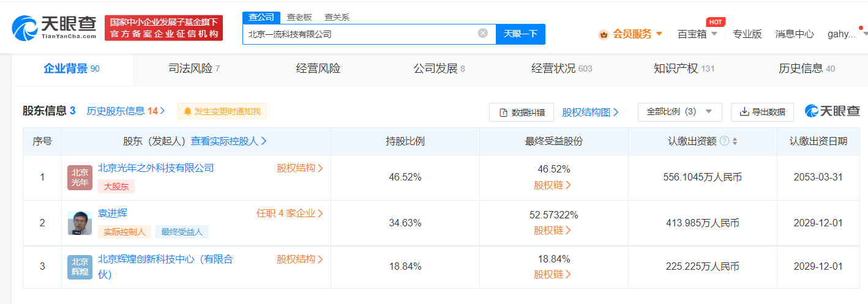Click the 天眼一下 search button
Viewport: 868px width, 304px height.
click(520, 34)
